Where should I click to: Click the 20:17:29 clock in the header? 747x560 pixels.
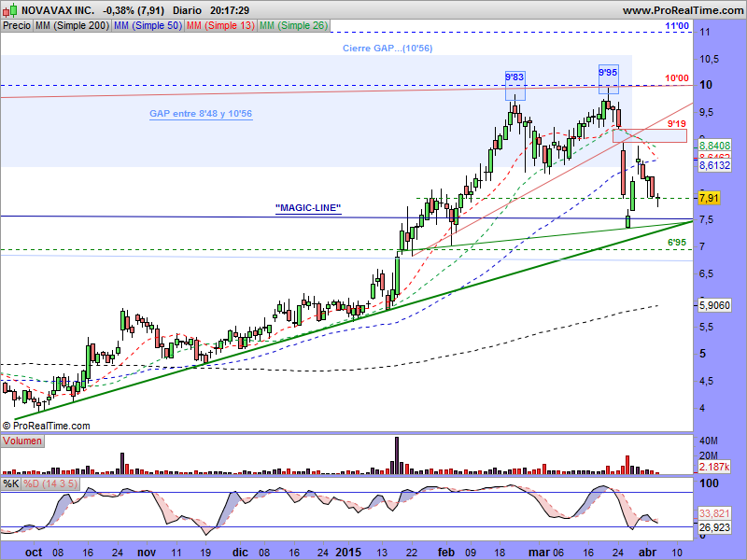[x=230, y=10]
